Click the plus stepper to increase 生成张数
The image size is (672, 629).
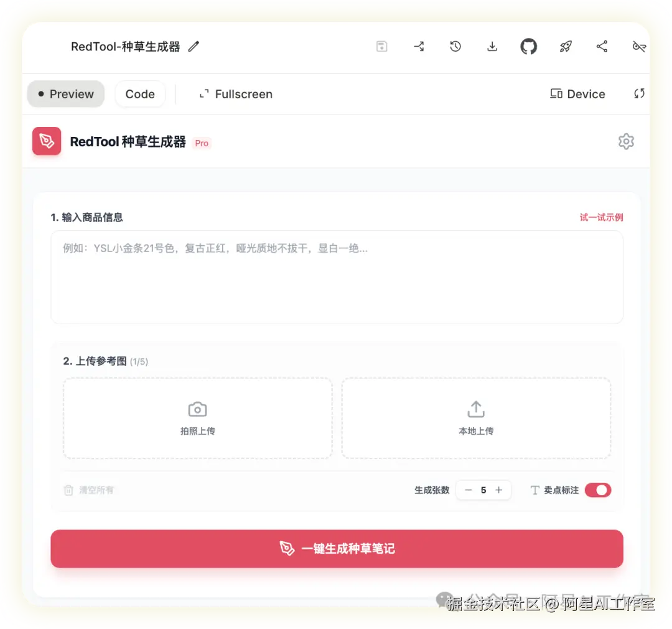pos(499,490)
